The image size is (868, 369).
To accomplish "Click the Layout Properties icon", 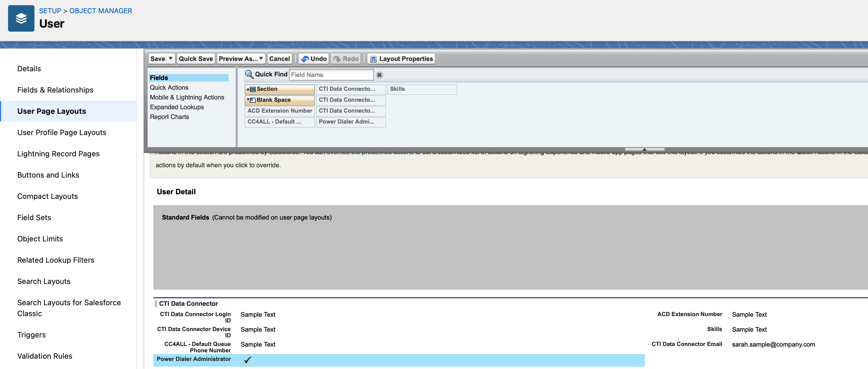I will (373, 59).
